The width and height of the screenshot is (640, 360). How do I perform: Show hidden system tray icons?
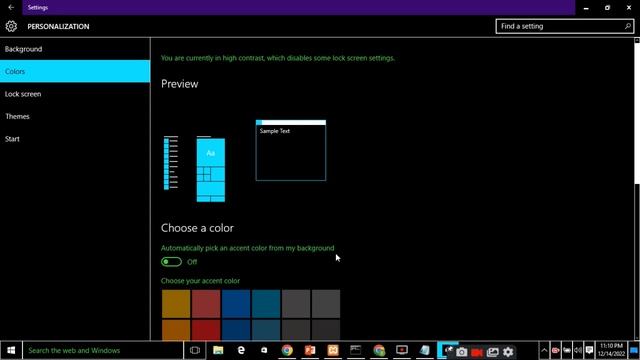click(544, 350)
